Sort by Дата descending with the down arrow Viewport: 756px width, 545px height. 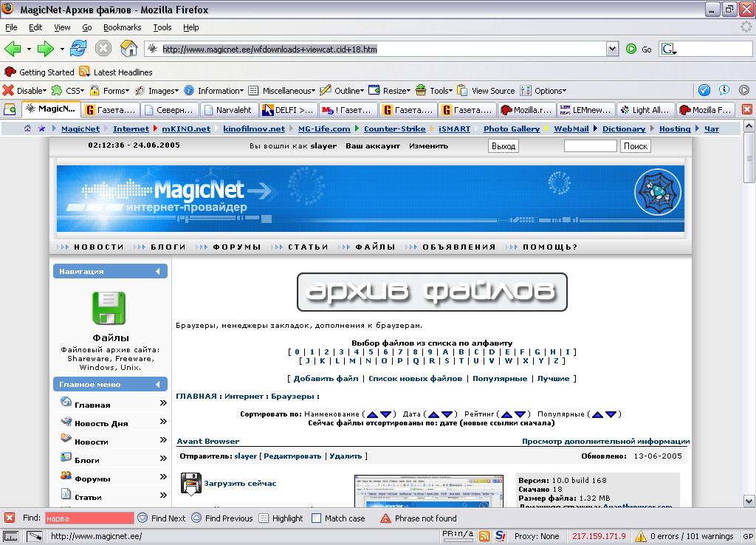tap(447, 414)
